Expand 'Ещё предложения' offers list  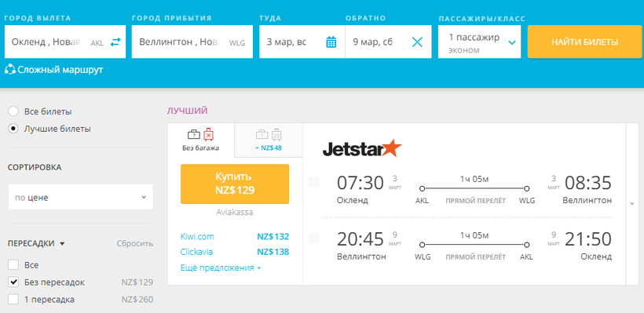(221, 268)
